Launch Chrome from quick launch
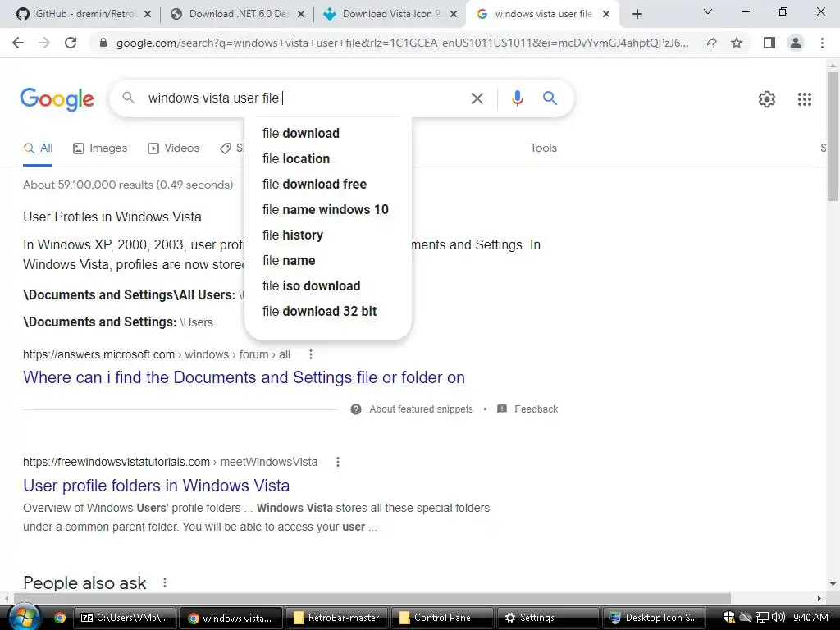 [59, 618]
